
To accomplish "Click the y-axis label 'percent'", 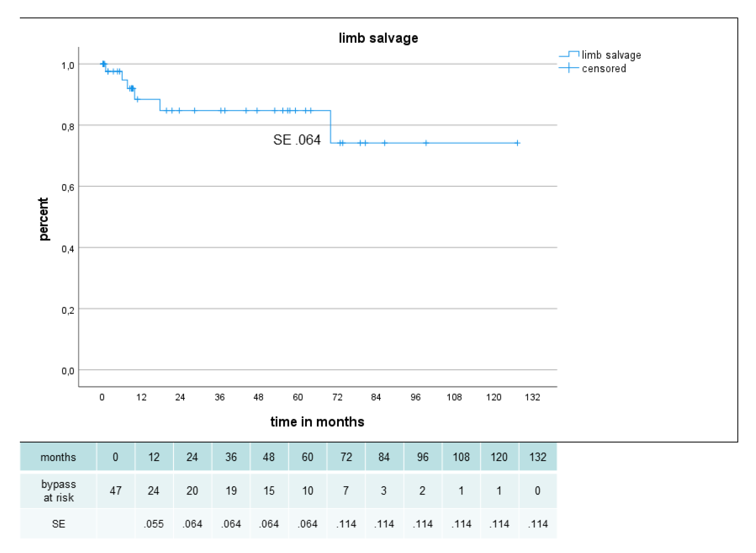I will tap(43, 219).
